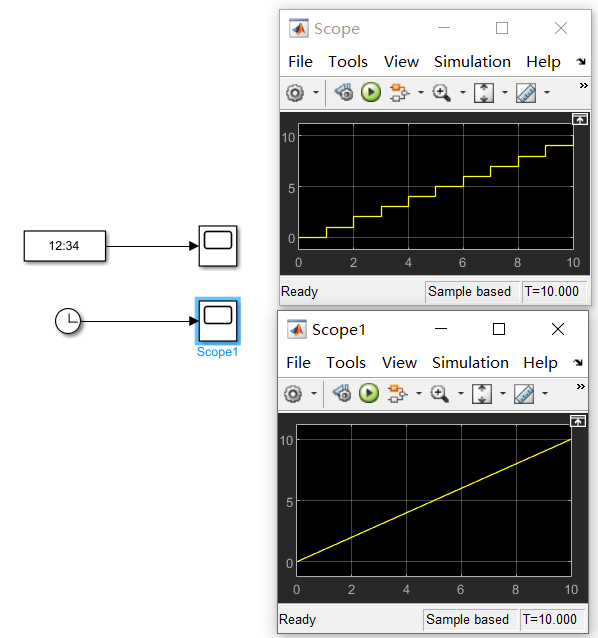Open Help menu in Scope1 window
Image resolution: width=598 pixels, height=638 pixels.
[x=540, y=363]
